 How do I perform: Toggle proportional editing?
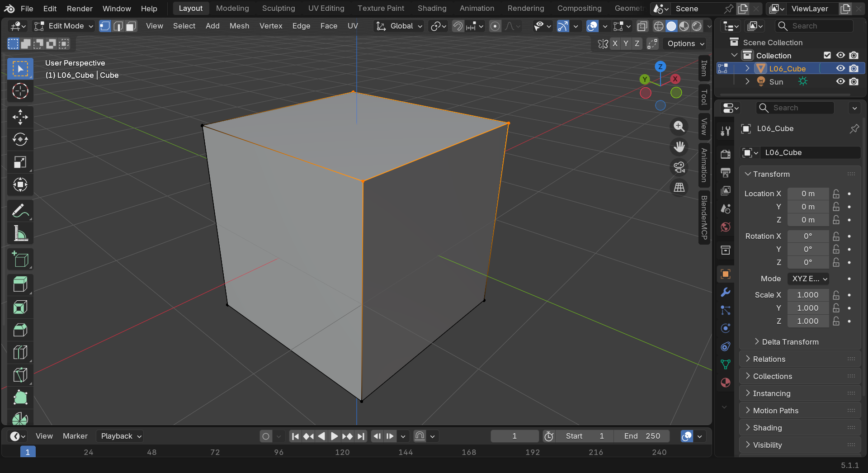495,26
